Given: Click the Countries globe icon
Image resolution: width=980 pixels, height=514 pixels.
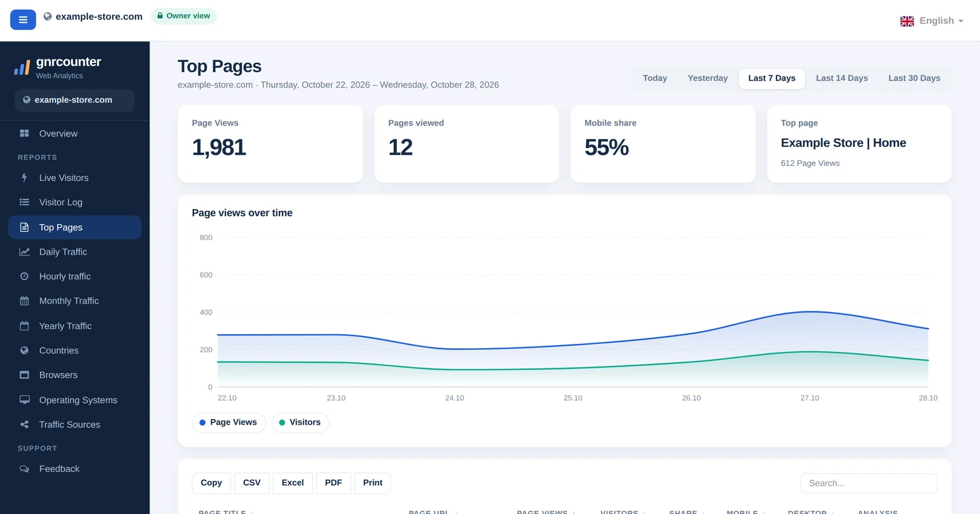Looking at the screenshot, I should coord(24,351).
